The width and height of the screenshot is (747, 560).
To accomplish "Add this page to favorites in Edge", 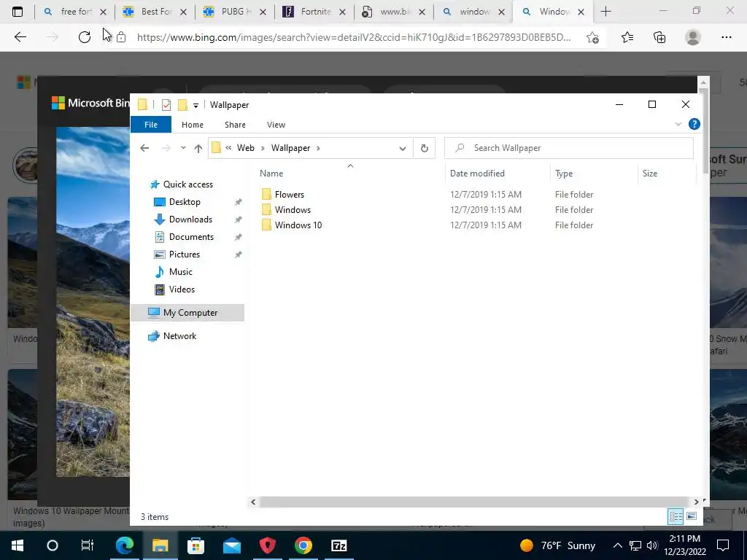I will [x=592, y=38].
